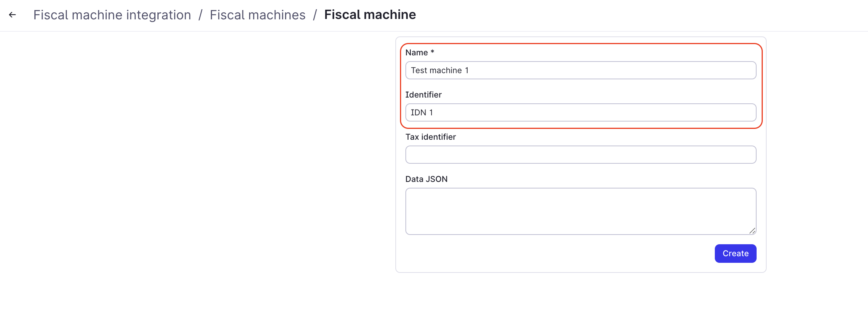Click the Name field label
This screenshot has width=868, height=329.
point(417,53)
